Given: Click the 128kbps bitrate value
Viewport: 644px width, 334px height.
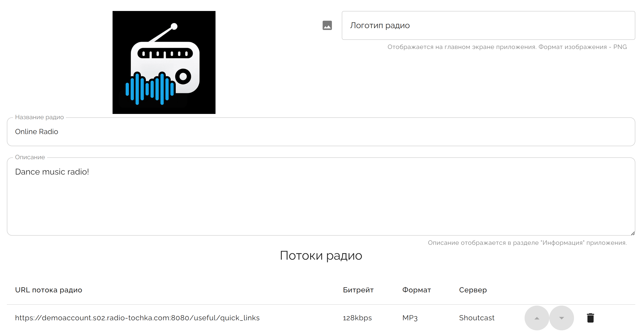Looking at the screenshot, I should (357, 318).
